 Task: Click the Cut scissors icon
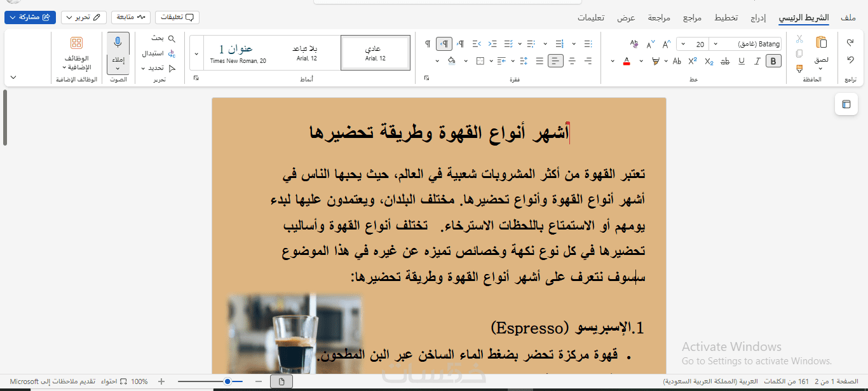click(x=799, y=39)
